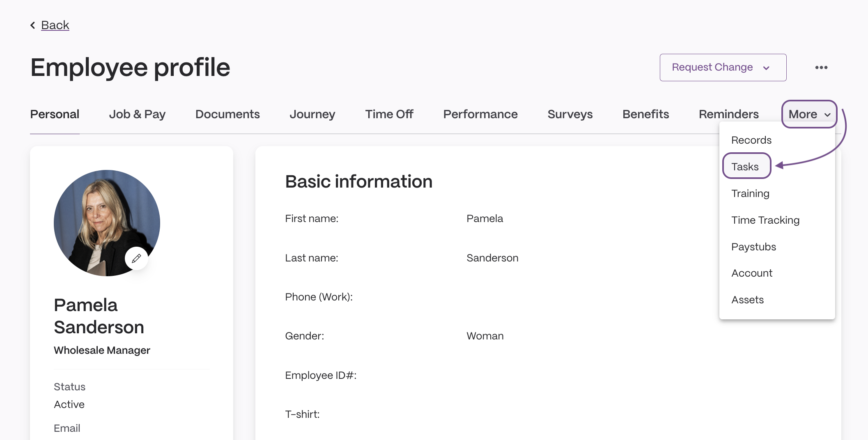This screenshot has width=868, height=440.
Task: Click the back chevron arrow icon
Action: click(33, 25)
